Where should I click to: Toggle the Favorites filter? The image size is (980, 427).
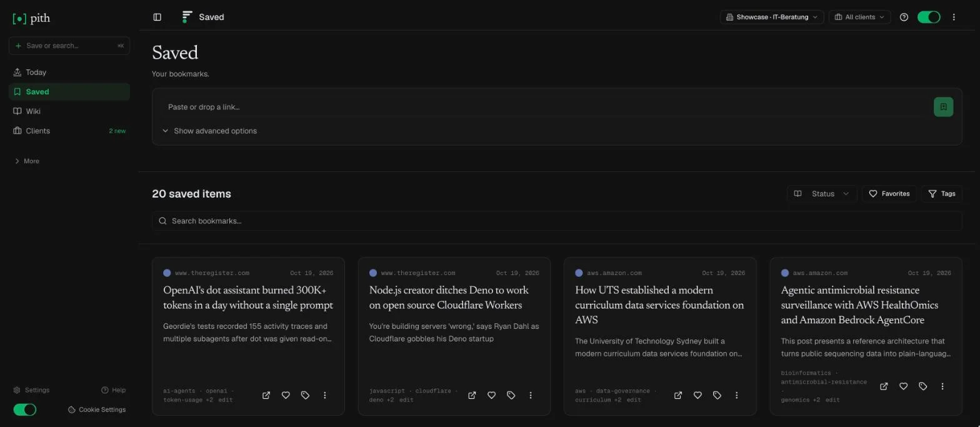tap(889, 194)
